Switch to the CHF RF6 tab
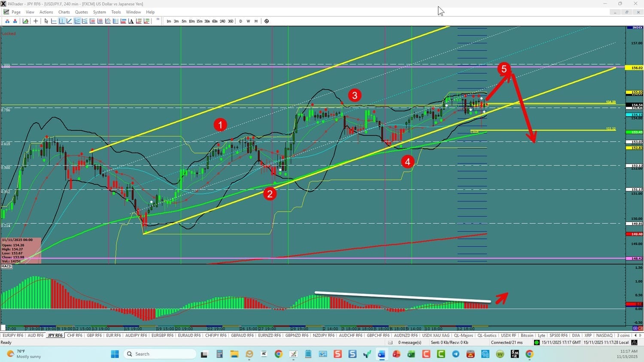The image size is (644, 362). click(75, 335)
